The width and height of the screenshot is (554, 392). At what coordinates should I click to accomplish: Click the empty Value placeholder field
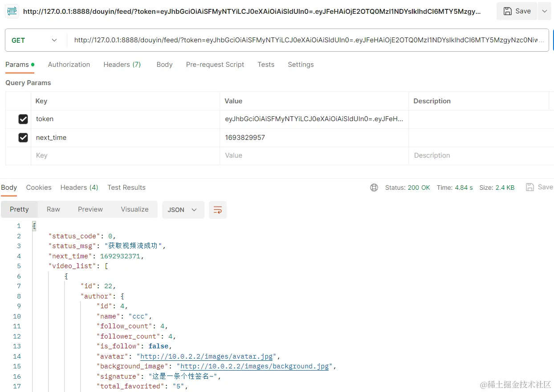coord(314,156)
